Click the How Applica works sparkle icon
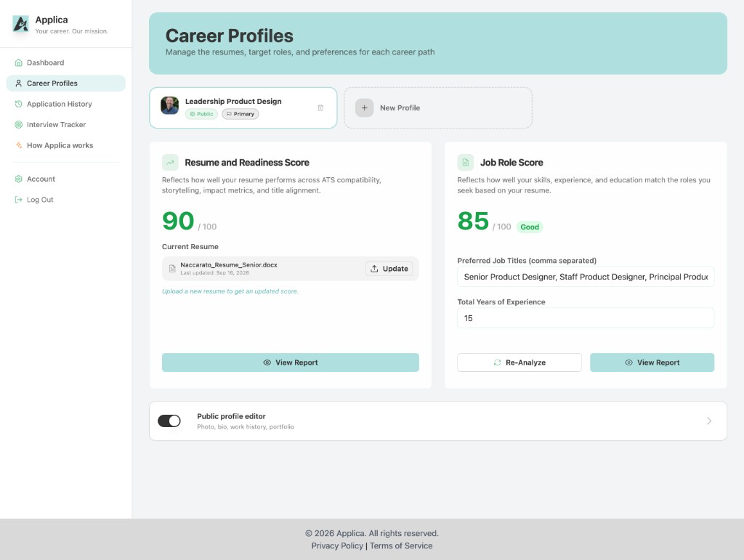 18,145
